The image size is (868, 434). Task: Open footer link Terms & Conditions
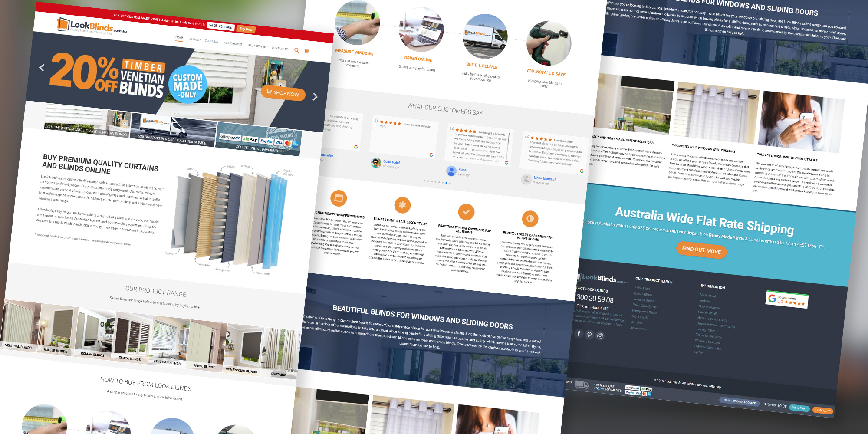click(x=708, y=336)
